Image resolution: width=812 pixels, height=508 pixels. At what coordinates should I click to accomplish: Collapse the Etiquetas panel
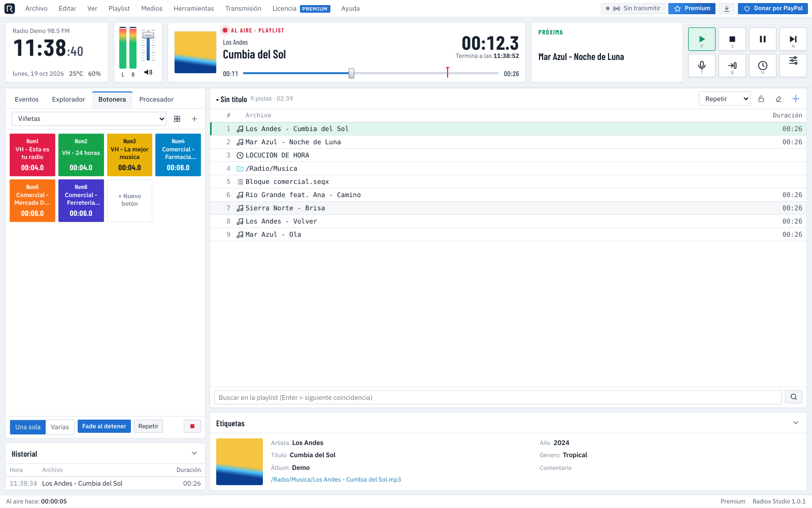click(x=796, y=423)
